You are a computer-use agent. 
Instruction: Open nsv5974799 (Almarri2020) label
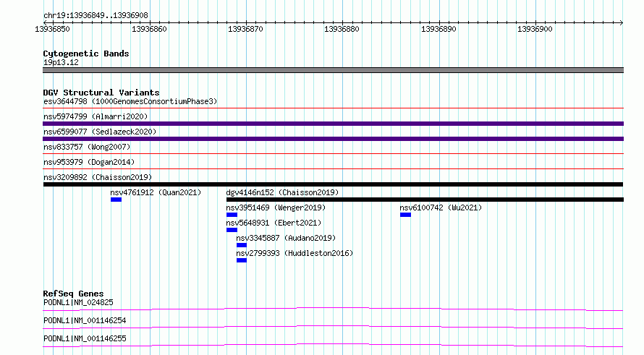coord(96,116)
